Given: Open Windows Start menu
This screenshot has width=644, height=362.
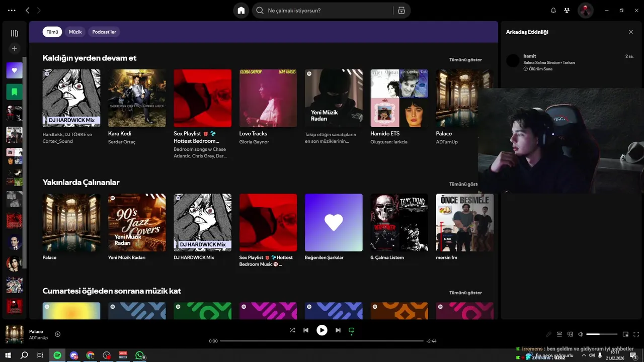Looking at the screenshot, I should [8, 355].
